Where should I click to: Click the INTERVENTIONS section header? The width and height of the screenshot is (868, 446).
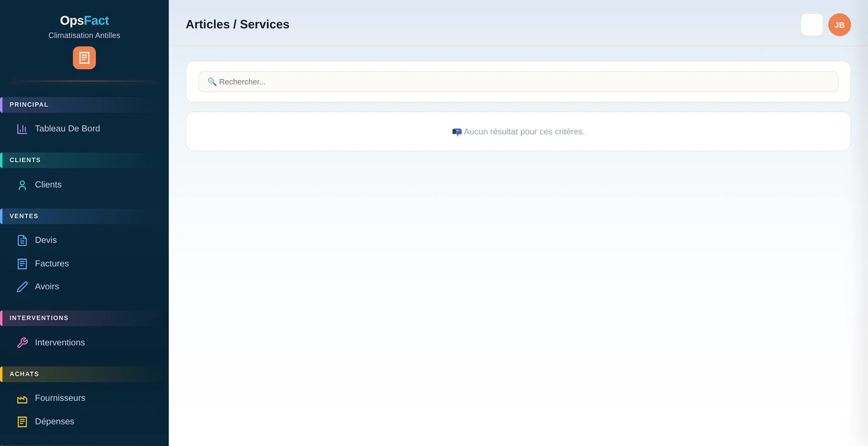84,318
